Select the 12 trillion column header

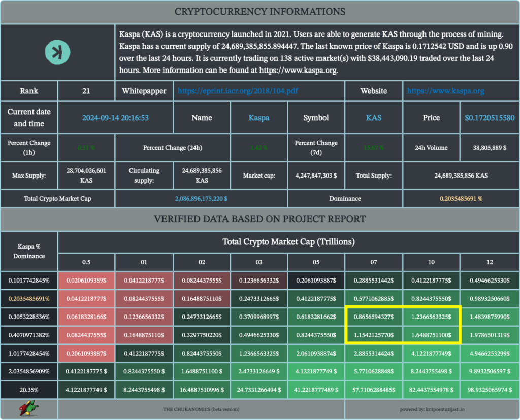point(489,262)
